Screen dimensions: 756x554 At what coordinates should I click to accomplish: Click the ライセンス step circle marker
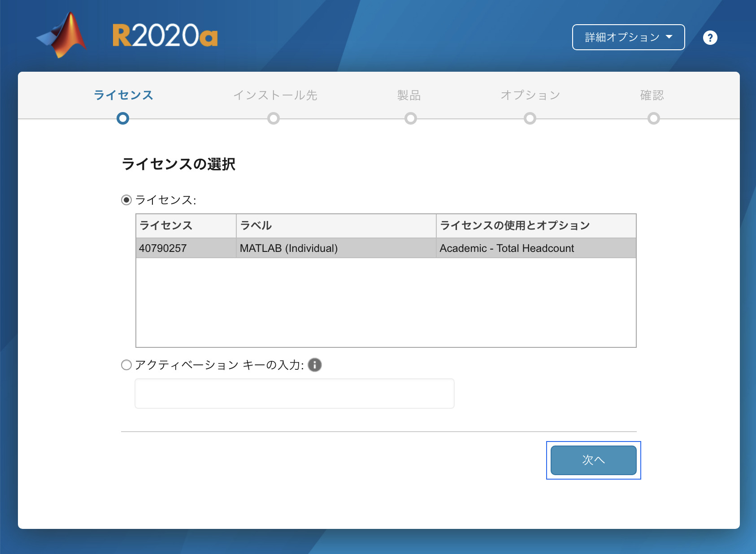pos(123,118)
